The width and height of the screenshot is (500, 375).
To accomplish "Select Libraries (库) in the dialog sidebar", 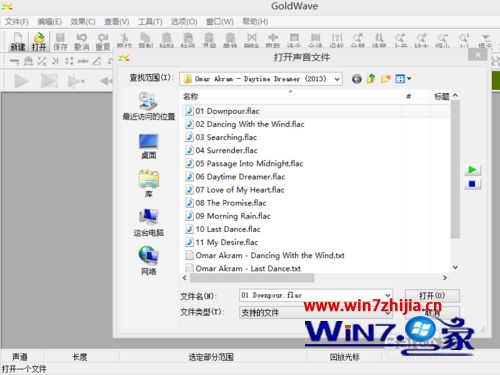I will (x=149, y=184).
